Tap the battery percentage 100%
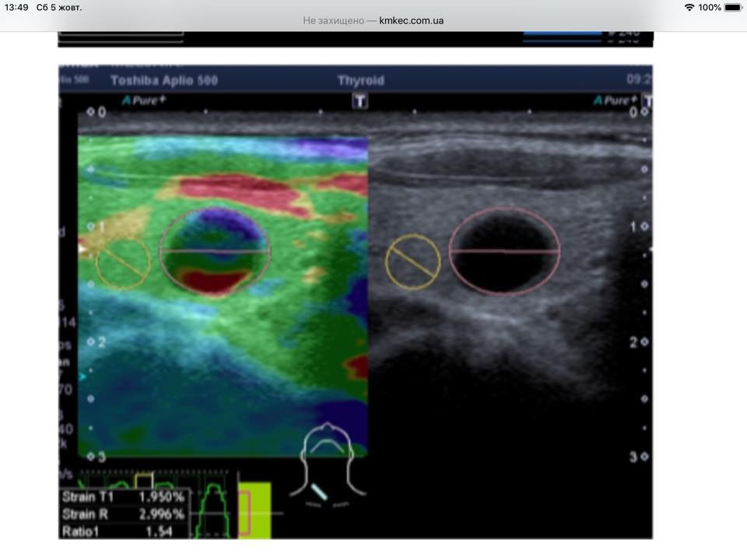The width and height of the screenshot is (747, 560). coord(710,7)
